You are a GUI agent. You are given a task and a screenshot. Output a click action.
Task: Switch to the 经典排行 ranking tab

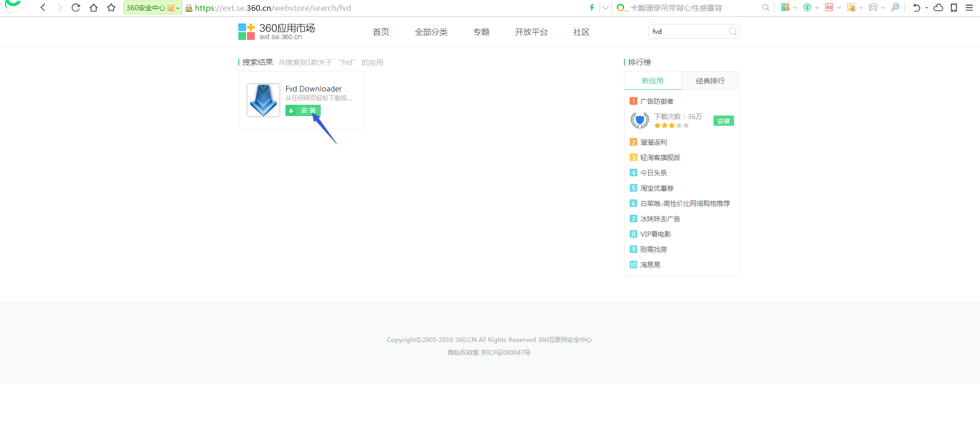point(710,81)
